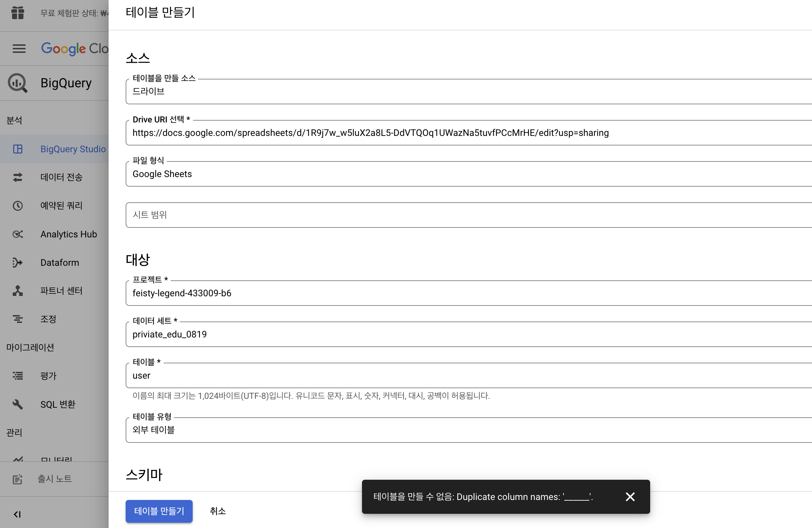
Task: Select Analytics Hub in sidebar
Action: (54, 234)
